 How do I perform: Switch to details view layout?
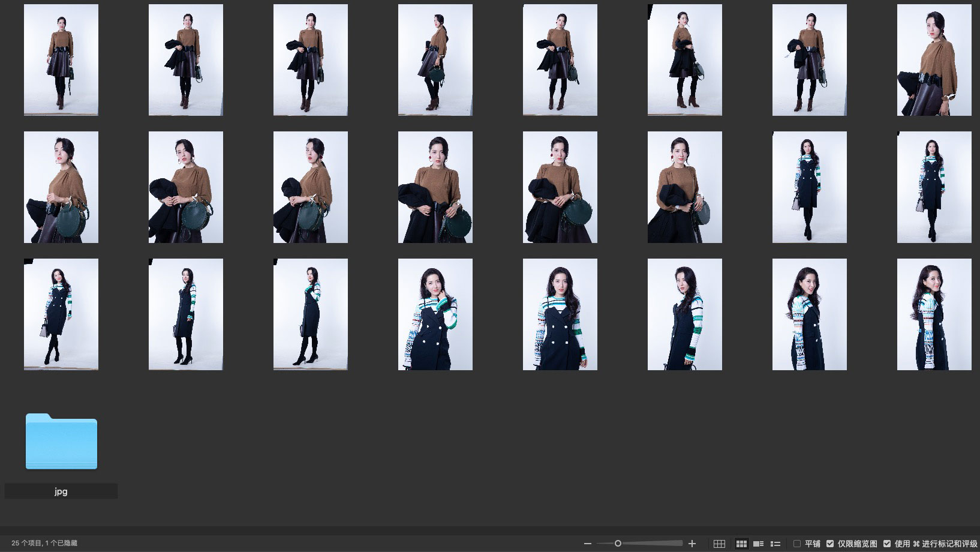click(x=758, y=544)
